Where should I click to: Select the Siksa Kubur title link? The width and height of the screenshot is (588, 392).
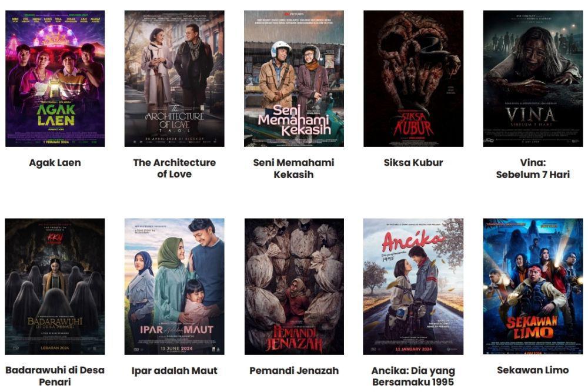(413, 163)
